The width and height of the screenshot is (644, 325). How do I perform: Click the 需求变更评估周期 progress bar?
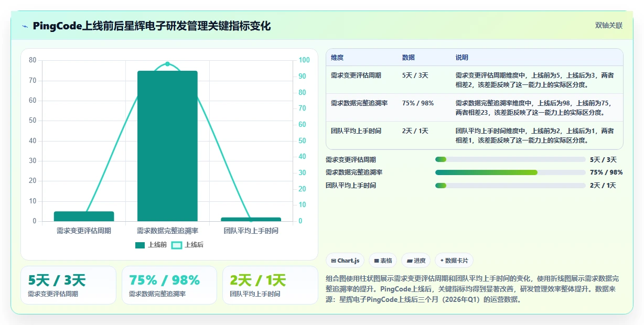point(510,159)
